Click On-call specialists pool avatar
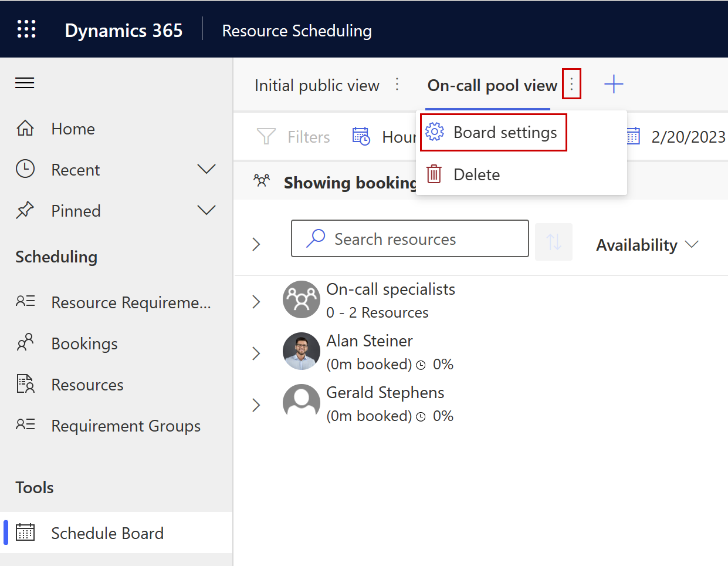The height and width of the screenshot is (566, 728). pyautogui.click(x=302, y=299)
